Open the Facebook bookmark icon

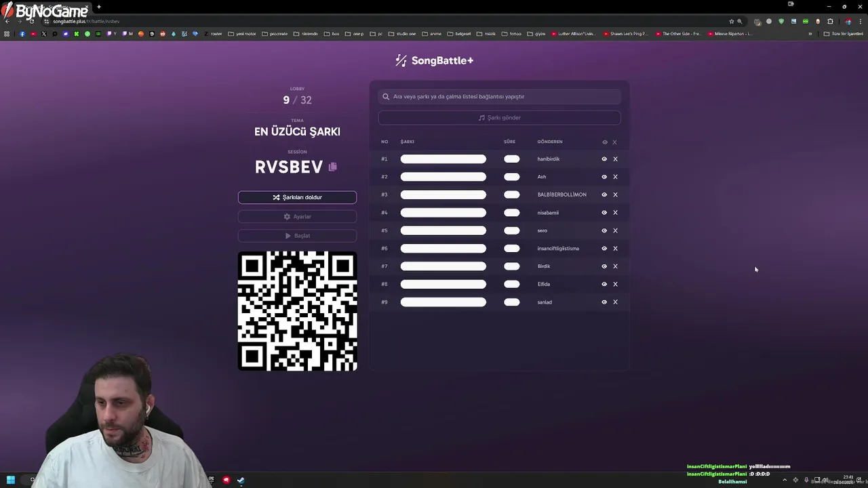click(x=22, y=34)
